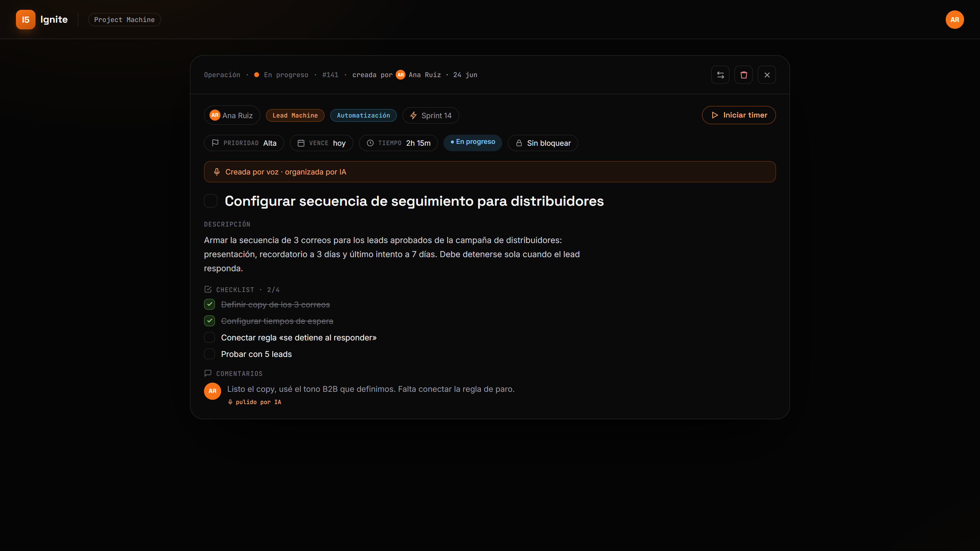Click the orange status dot in header
980x551 pixels.
point(256,75)
